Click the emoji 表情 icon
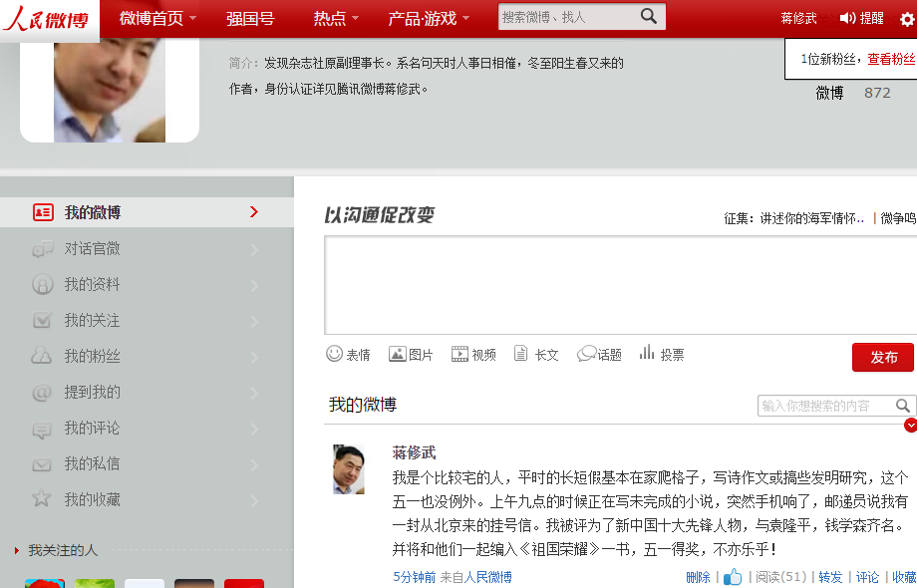Image resolution: width=917 pixels, height=588 pixels. (335, 354)
